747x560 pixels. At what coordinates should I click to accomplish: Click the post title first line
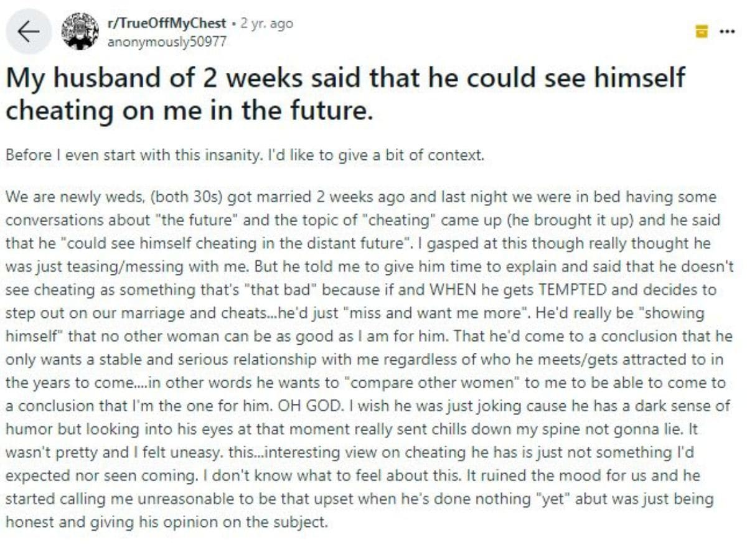tap(345, 78)
